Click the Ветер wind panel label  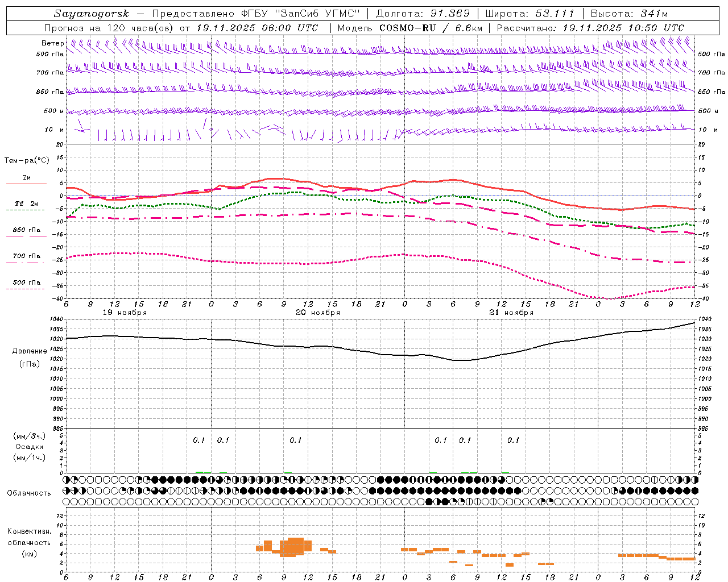[52, 43]
